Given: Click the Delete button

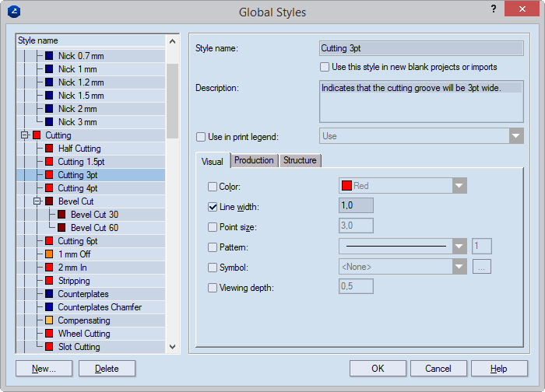Looking at the screenshot, I should (107, 369).
